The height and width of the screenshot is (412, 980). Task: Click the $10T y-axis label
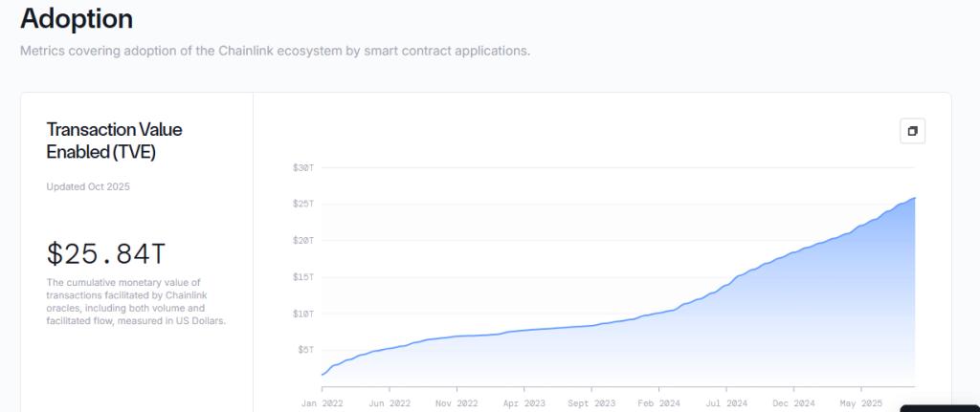coord(303,314)
